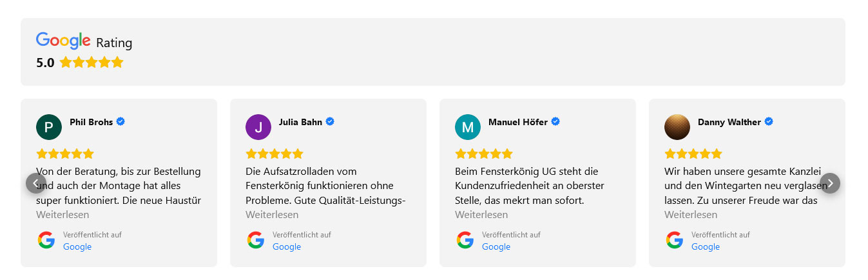Click Phil Brohs green avatar icon
The image size is (868, 280).
[49, 127]
